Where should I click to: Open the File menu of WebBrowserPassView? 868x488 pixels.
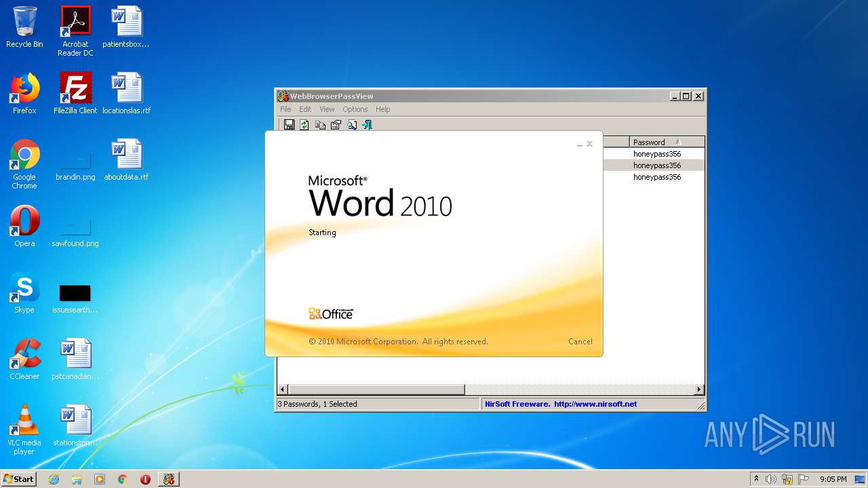click(285, 109)
